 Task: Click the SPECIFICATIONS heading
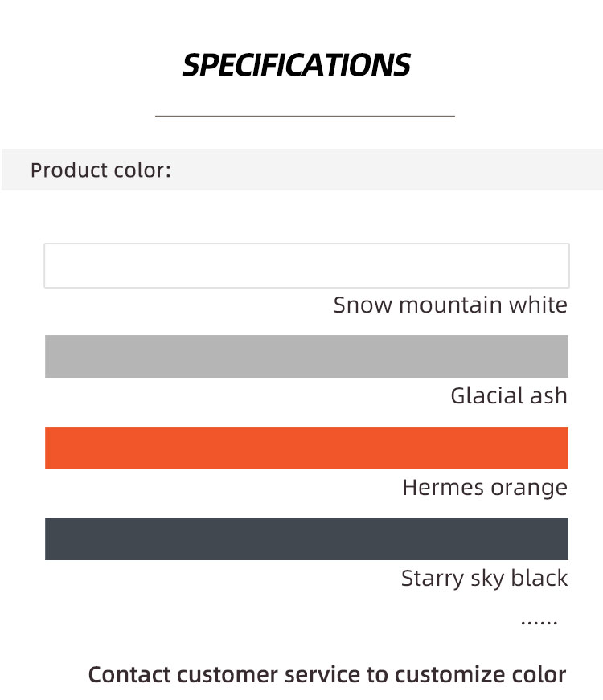pyautogui.click(x=296, y=65)
